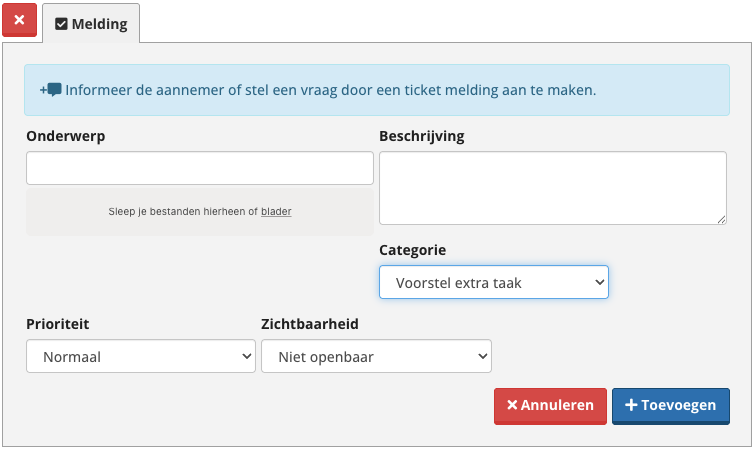Close the form with the red X button

pos(19,21)
